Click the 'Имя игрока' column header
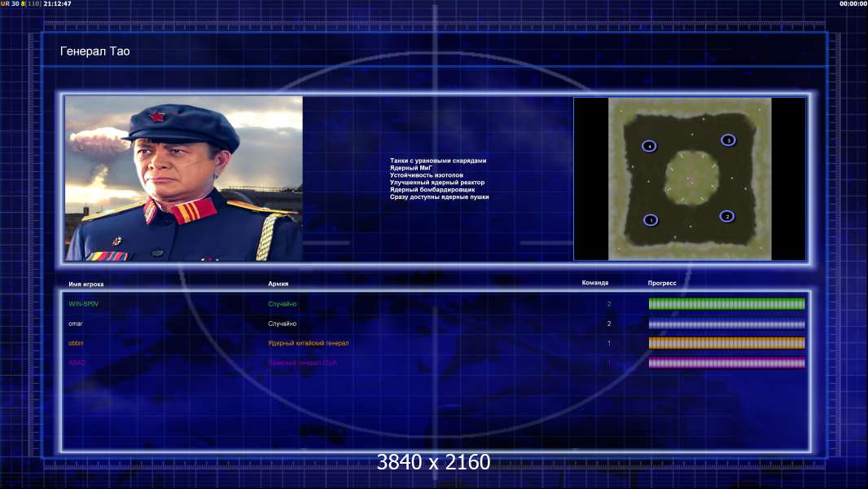Image resolution: width=868 pixels, height=489 pixels. coord(85,284)
